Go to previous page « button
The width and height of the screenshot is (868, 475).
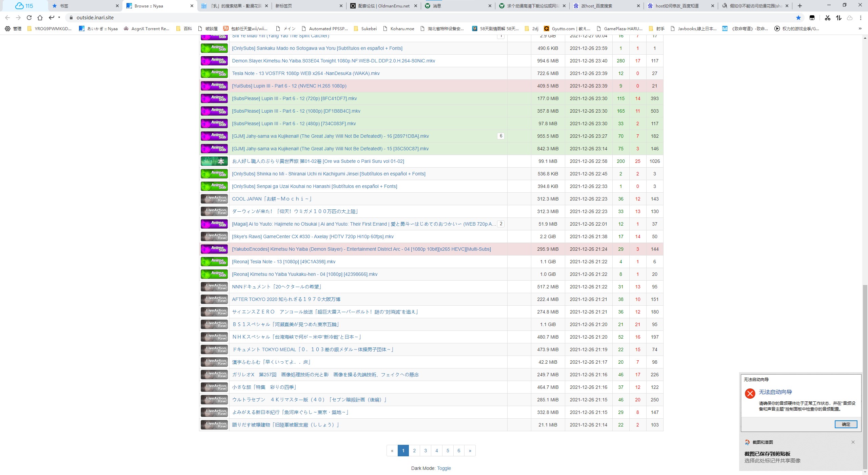click(392, 451)
